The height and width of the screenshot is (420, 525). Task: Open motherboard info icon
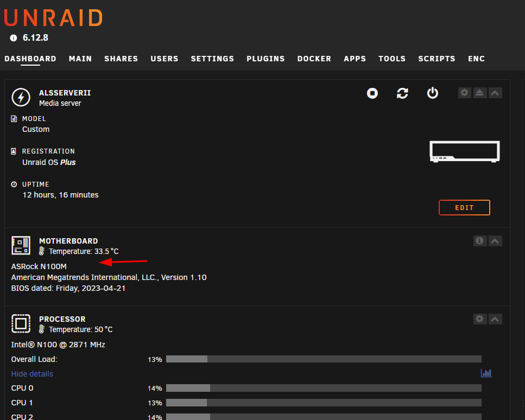[x=479, y=240]
